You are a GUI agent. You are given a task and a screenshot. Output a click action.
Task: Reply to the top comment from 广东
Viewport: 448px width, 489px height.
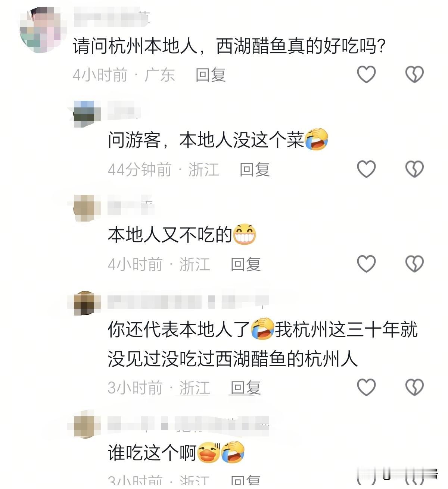[211, 75]
